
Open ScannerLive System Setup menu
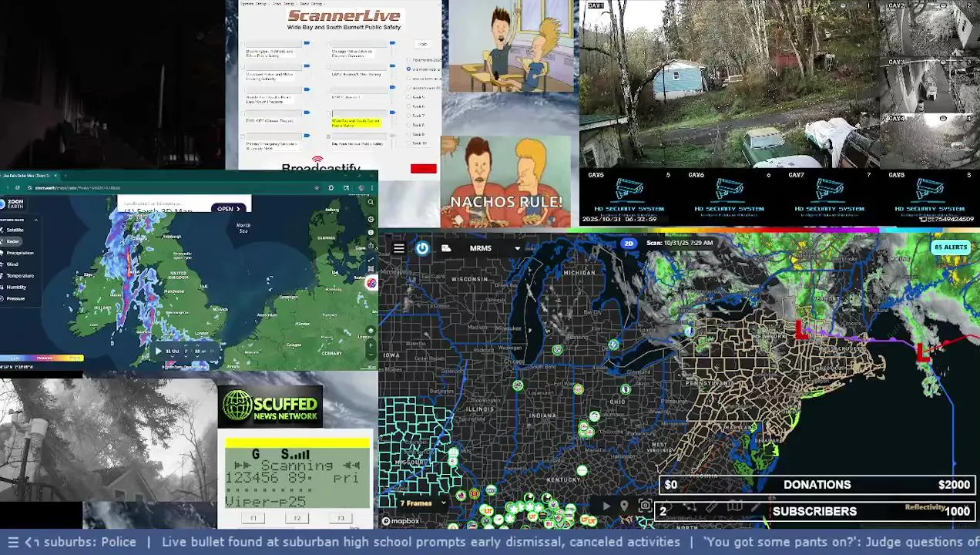point(253,4)
